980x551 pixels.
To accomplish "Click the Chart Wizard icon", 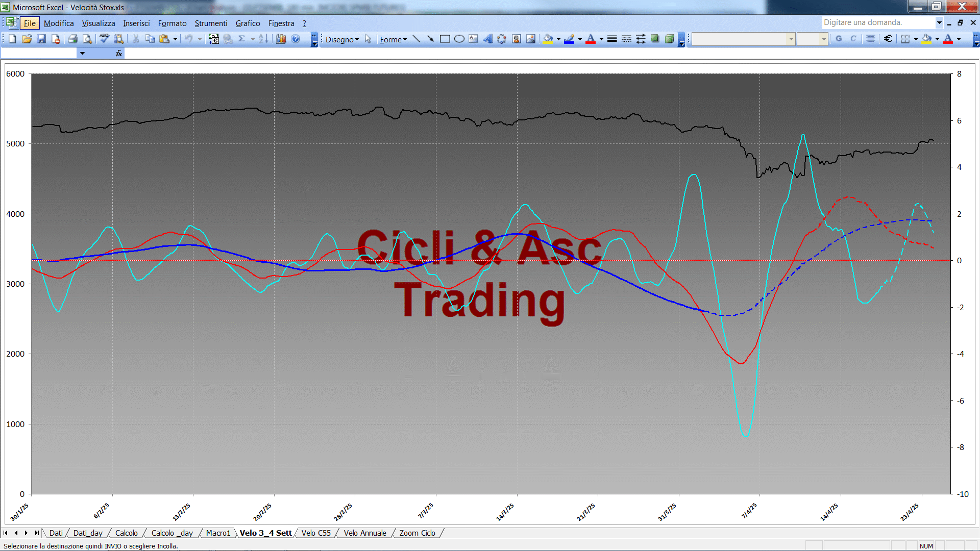I will point(281,39).
